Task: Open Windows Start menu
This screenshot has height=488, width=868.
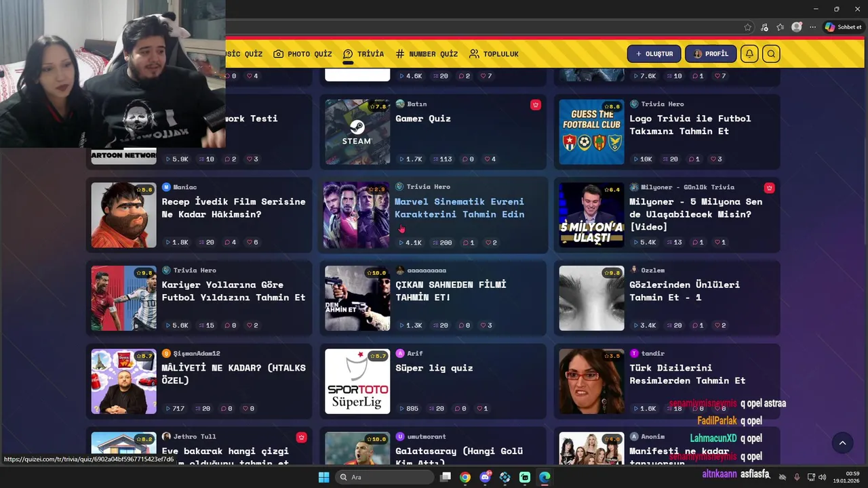Action: 323,477
